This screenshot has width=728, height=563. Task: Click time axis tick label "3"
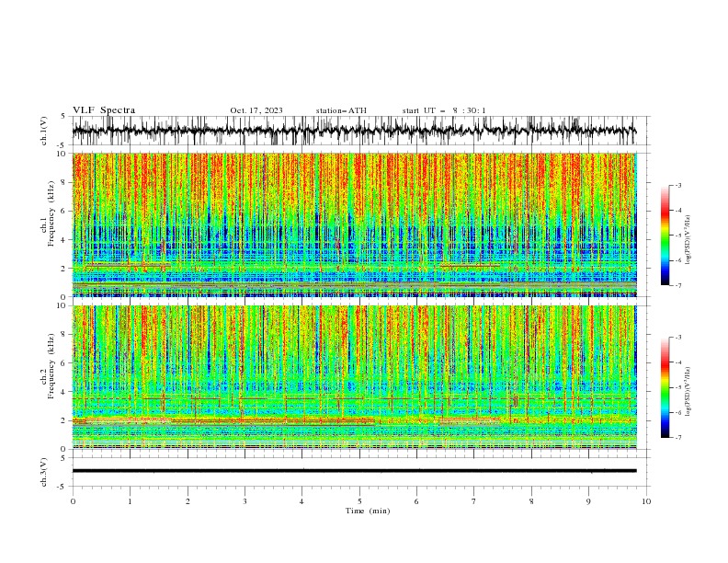click(245, 501)
